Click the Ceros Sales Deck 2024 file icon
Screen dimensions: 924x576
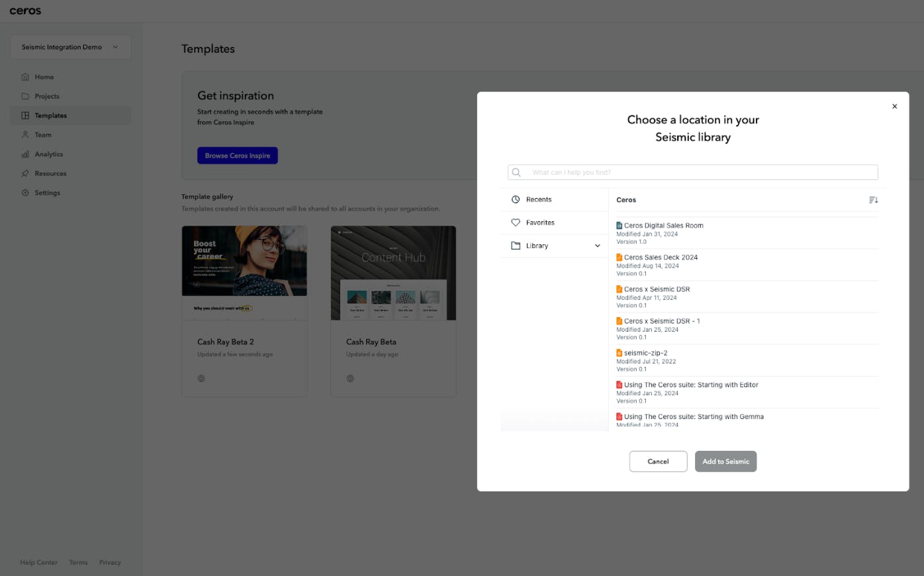pos(620,258)
